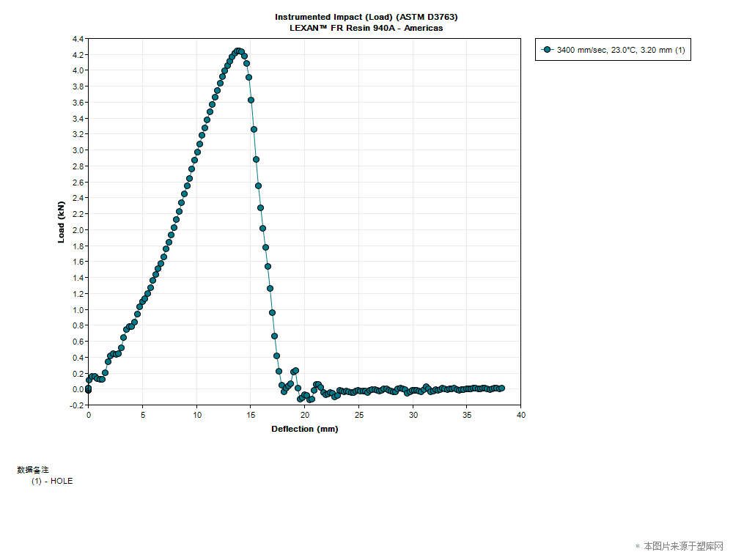The image size is (733, 560).
Task: Click the "0.0" load axis tick label
Action: coord(78,389)
